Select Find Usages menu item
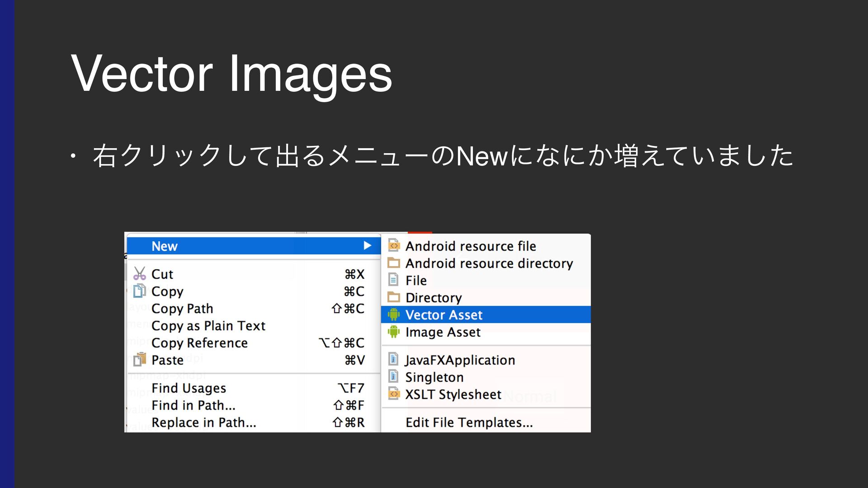 254,388
